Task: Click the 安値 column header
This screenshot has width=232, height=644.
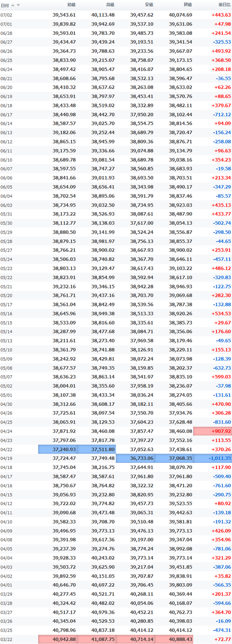Action: pos(148,5)
